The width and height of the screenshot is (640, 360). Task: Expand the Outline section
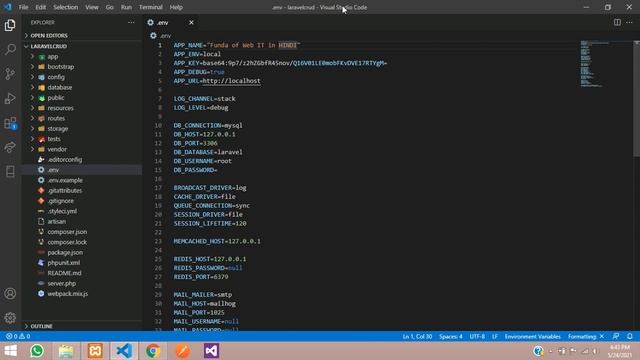pos(82,326)
